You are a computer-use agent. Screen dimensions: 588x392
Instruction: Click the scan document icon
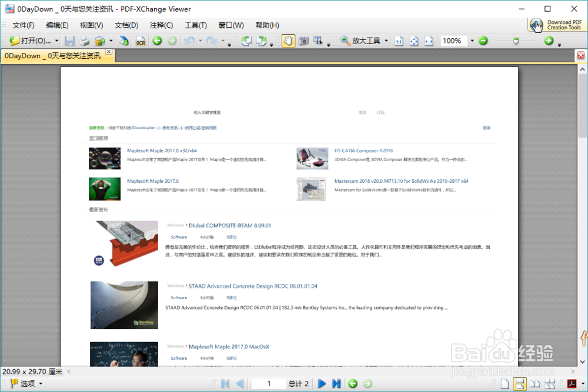(x=123, y=41)
